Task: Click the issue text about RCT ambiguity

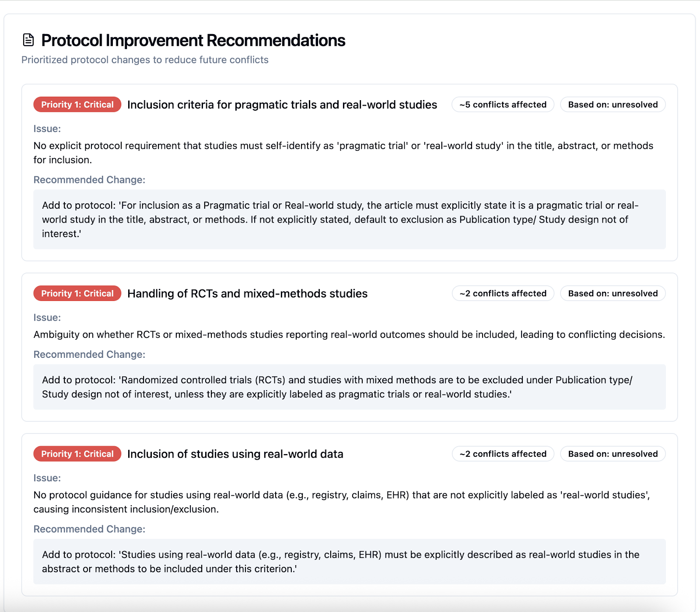Action: (349, 335)
